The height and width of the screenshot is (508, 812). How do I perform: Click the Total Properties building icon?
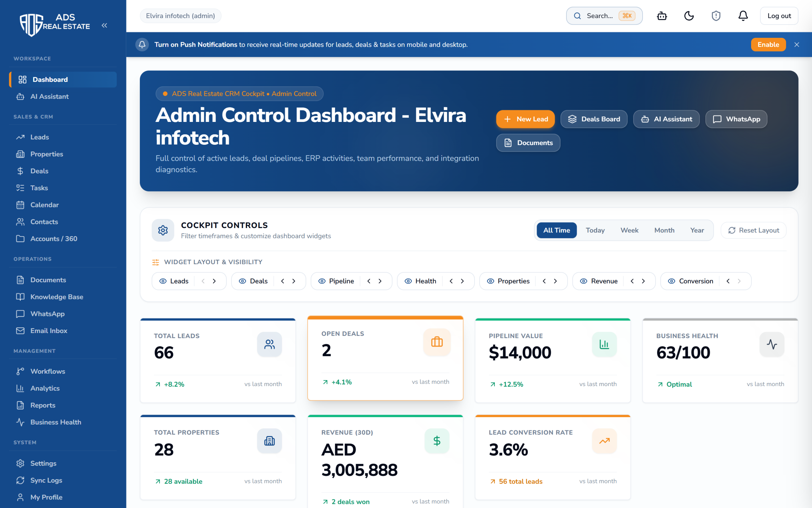tap(269, 441)
